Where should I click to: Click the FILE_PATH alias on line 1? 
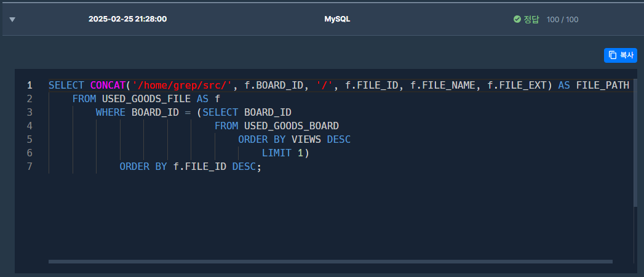(x=602, y=85)
